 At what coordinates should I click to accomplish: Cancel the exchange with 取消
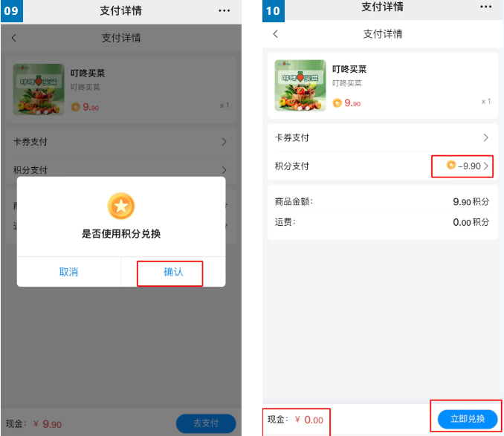(x=69, y=272)
